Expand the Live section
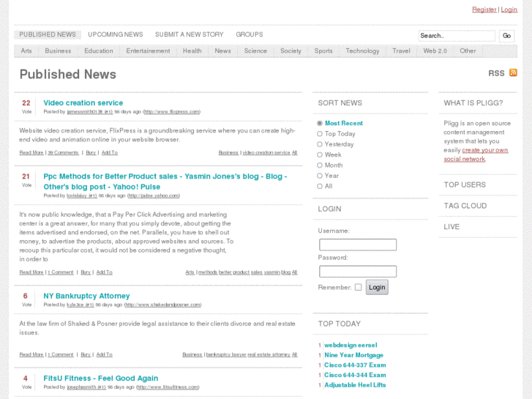 coord(452,227)
